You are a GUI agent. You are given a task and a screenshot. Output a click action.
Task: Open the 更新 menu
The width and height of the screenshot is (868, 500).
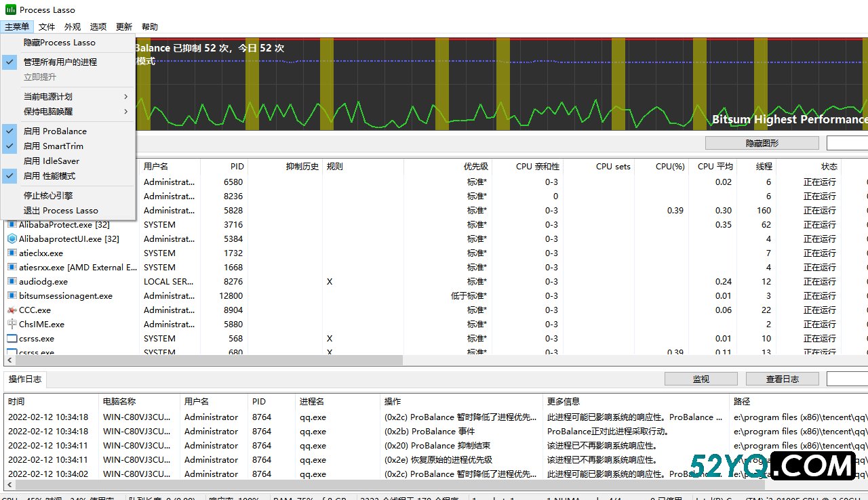[x=124, y=26]
